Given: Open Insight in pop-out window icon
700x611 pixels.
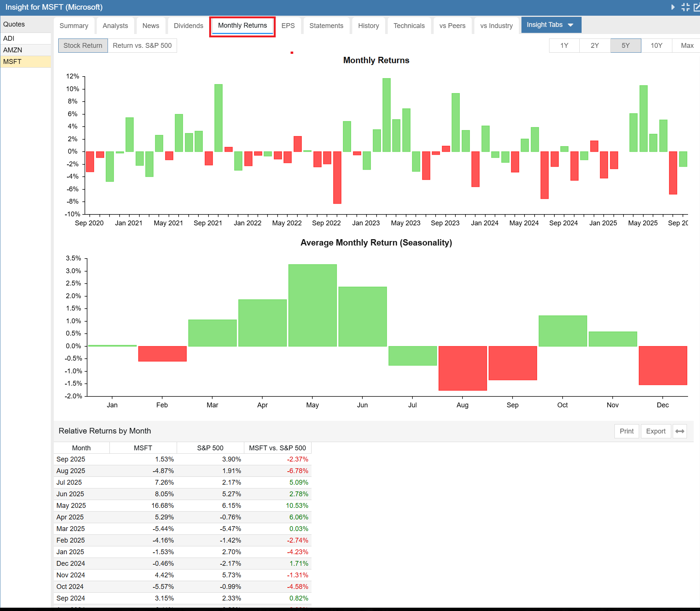Looking at the screenshot, I should 696,7.
